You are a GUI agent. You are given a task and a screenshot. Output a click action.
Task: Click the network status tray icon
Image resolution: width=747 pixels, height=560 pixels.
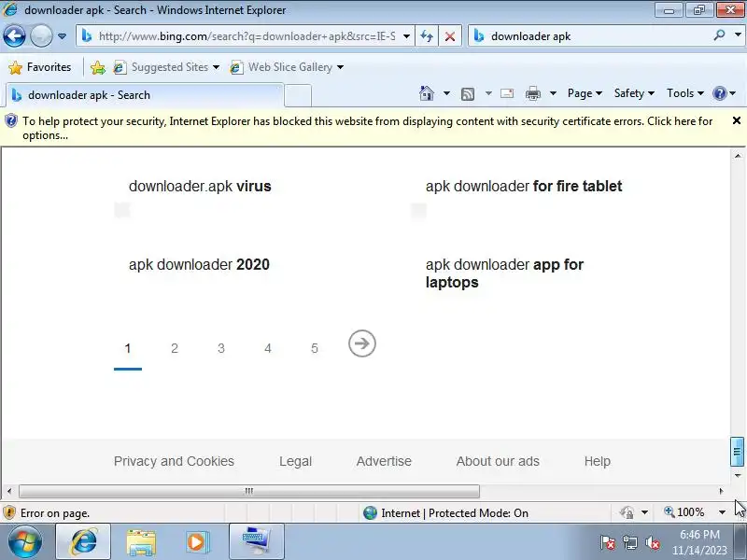[x=630, y=542]
